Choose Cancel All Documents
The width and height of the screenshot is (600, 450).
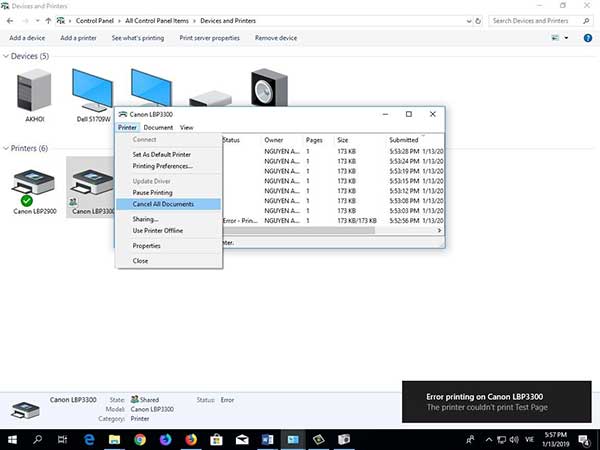[168, 204]
